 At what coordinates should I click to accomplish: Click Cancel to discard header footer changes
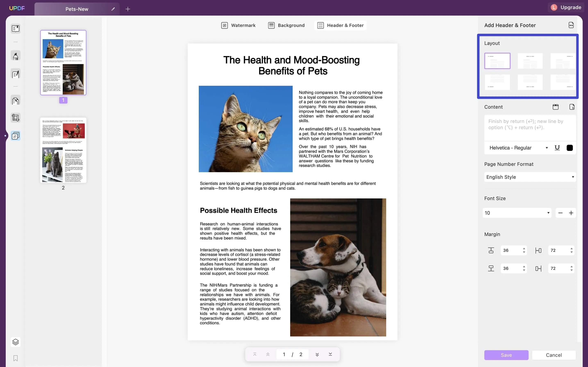tap(553, 355)
